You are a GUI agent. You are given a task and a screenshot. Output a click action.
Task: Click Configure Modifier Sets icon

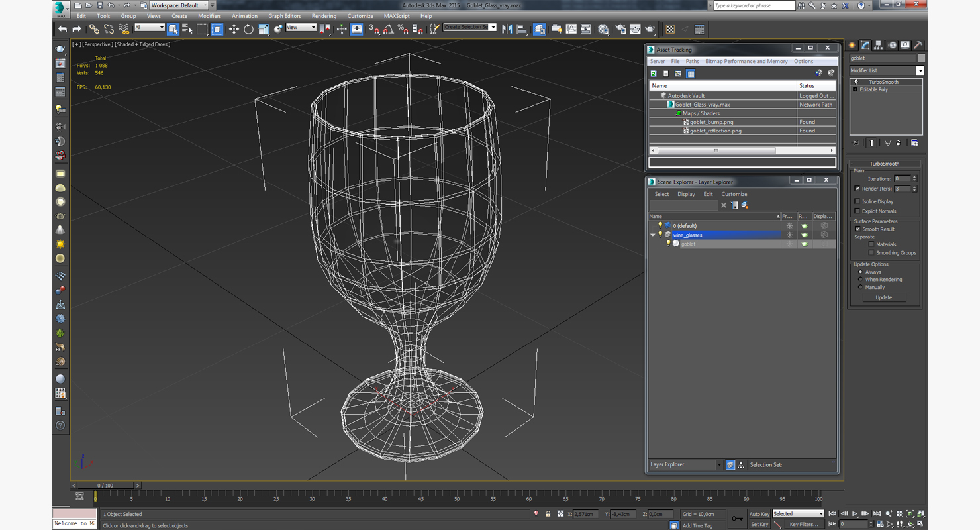pyautogui.click(x=915, y=143)
